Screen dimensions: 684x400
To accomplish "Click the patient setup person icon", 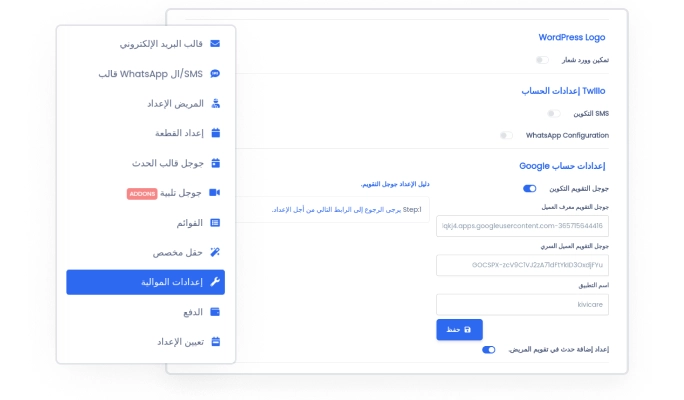I will coord(215,103).
